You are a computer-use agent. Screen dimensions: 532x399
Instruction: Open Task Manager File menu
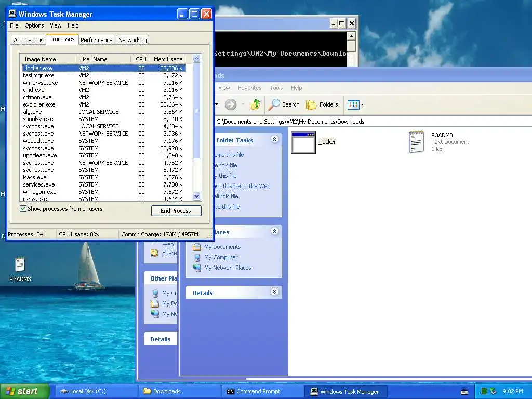coord(14,25)
